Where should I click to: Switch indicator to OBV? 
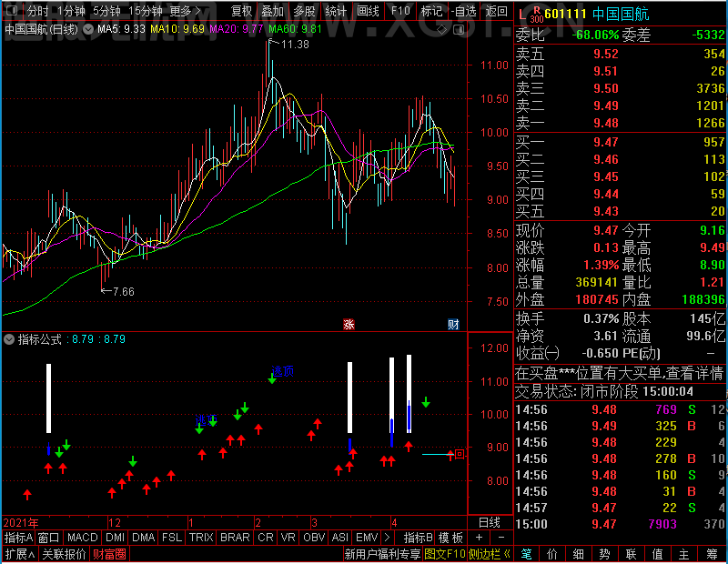(314, 537)
